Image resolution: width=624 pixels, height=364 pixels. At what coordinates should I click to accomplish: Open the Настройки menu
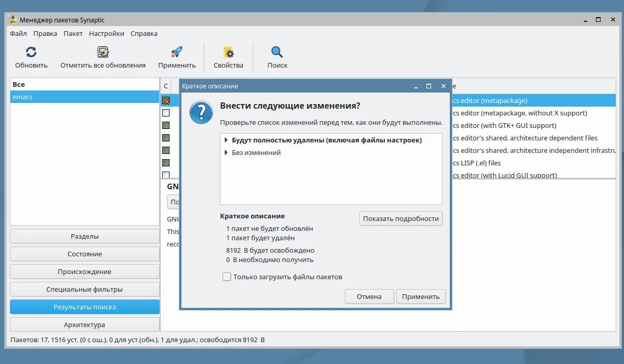[x=107, y=33]
